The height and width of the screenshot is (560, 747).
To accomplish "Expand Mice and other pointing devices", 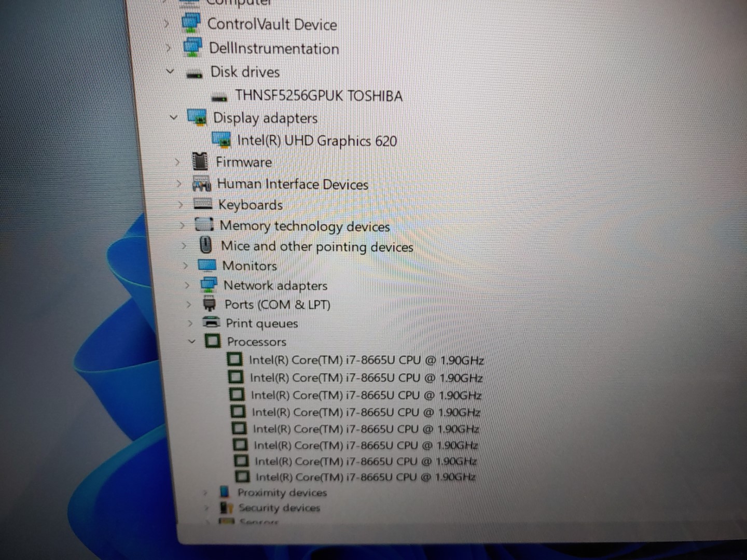I will [184, 246].
